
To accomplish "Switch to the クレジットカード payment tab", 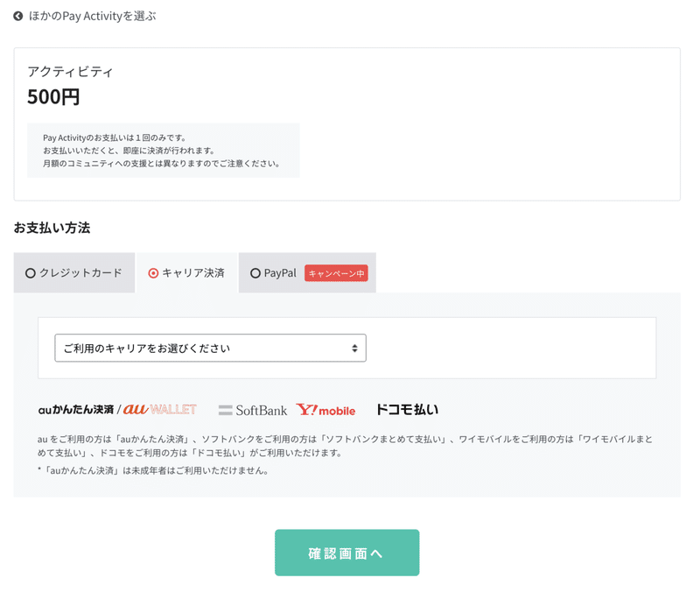I will [x=73, y=272].
